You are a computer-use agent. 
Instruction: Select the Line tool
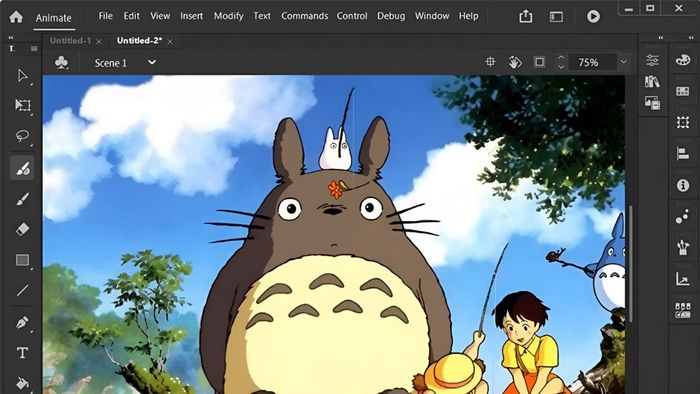(22, 290)
